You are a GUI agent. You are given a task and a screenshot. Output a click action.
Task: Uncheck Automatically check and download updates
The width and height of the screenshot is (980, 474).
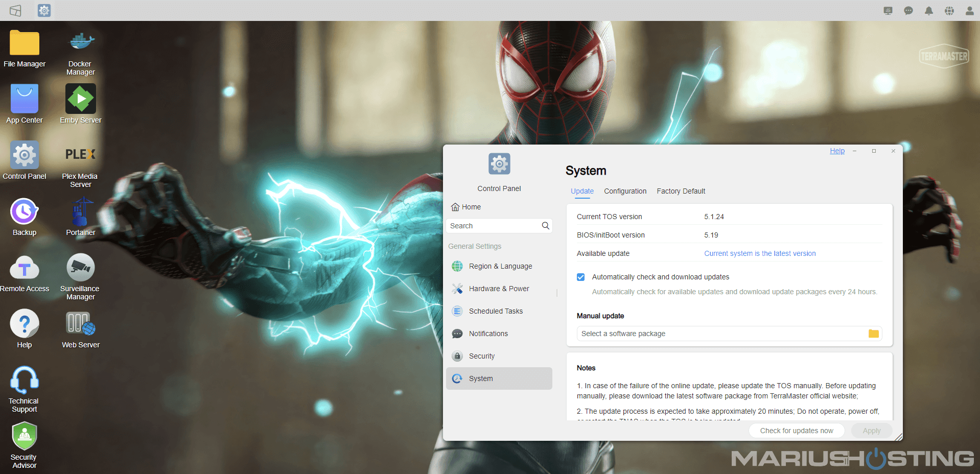[x=581, y=277]
